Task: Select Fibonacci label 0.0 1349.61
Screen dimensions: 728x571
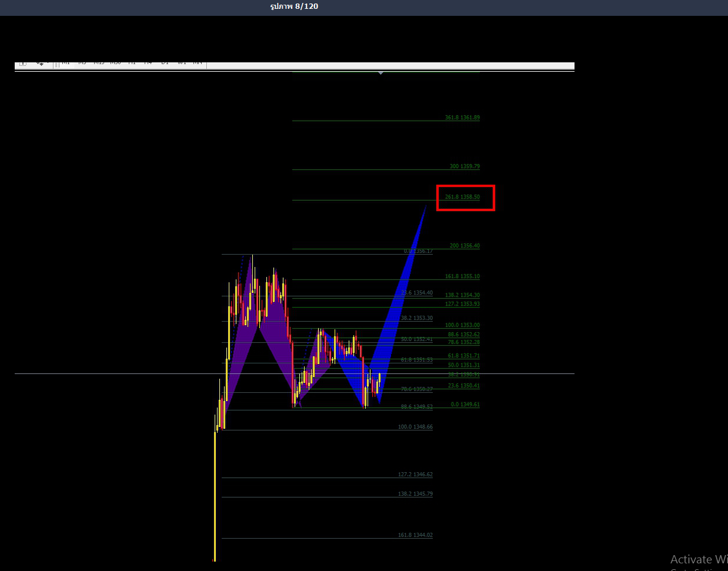Action: 465,405
